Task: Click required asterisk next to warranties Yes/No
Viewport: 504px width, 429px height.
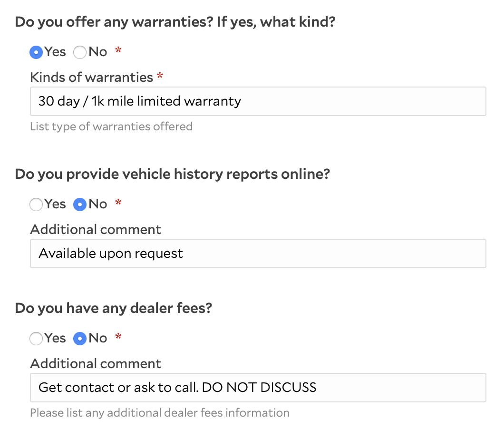Action: [x=118, y=50]
